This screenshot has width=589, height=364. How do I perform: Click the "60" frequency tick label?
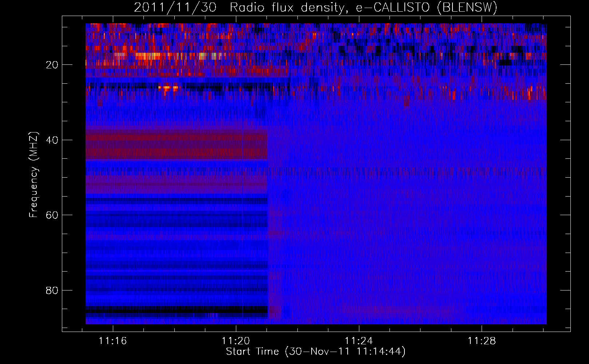coord(52,215)
